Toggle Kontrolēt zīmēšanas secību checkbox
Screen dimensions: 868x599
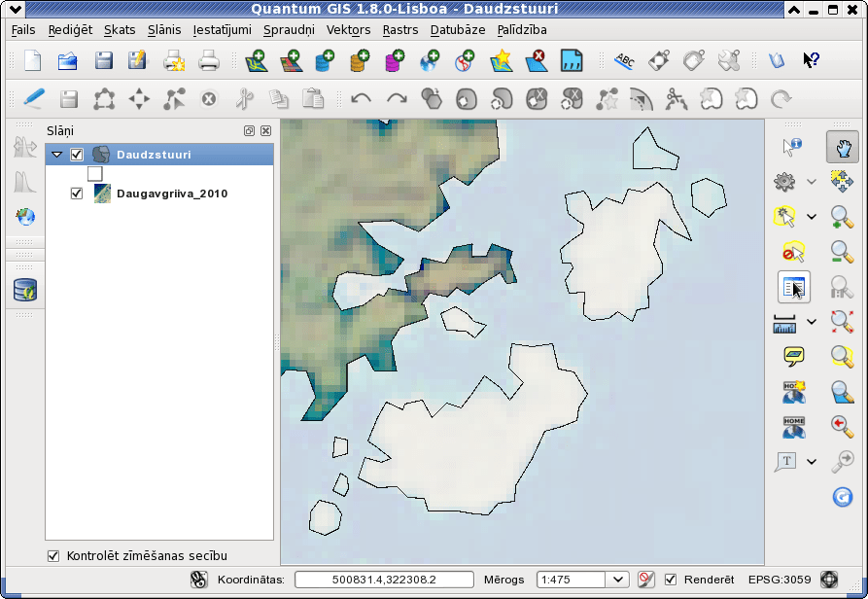pos(53,556)
